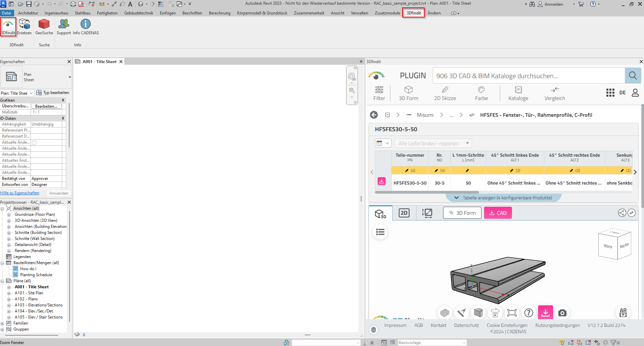This screenshot has width=644, height=346.
Task: Click Typ bearbeiten
Action: [53, 93]
